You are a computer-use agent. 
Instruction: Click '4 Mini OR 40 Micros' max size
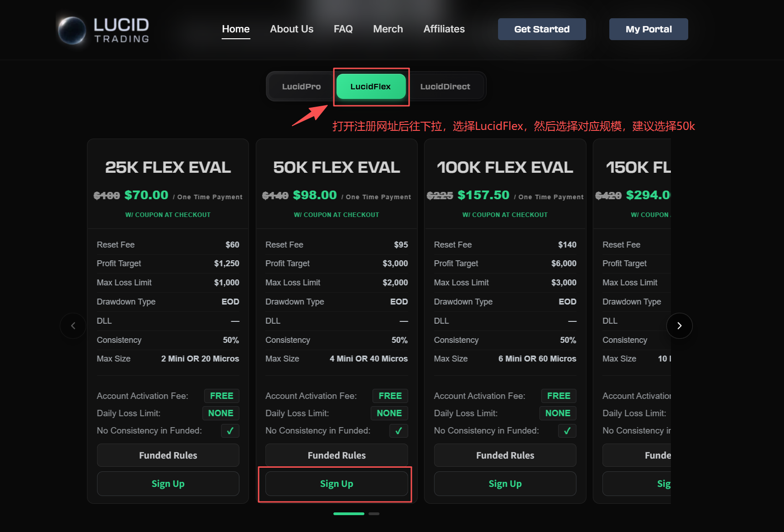[369, 359]
